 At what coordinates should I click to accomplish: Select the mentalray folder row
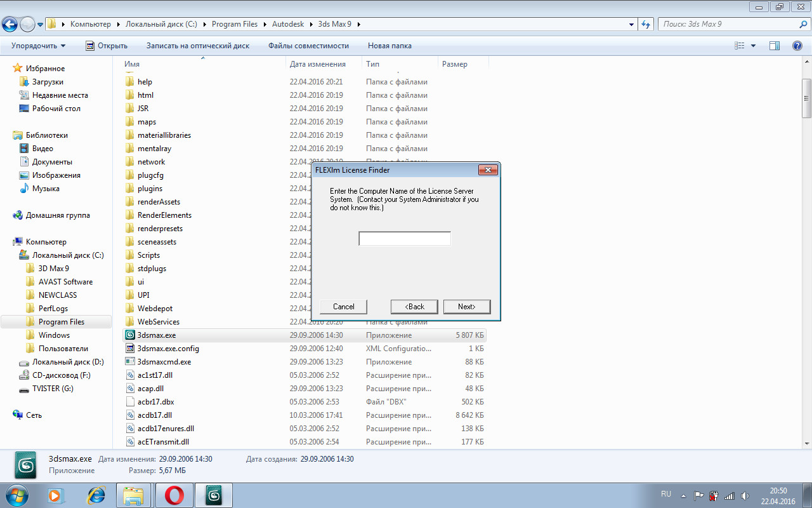pos(304,149)
